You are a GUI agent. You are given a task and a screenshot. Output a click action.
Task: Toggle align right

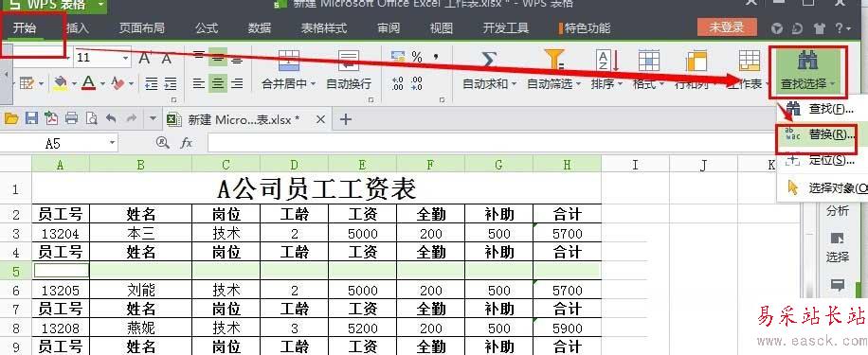[x=237, y=83]
